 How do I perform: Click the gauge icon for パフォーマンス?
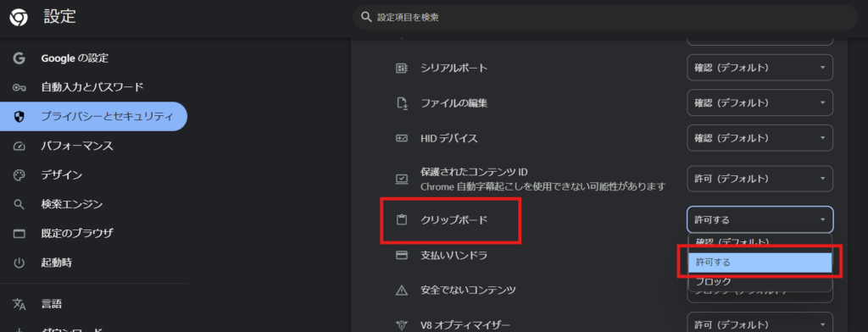click(x=19, y=146)
